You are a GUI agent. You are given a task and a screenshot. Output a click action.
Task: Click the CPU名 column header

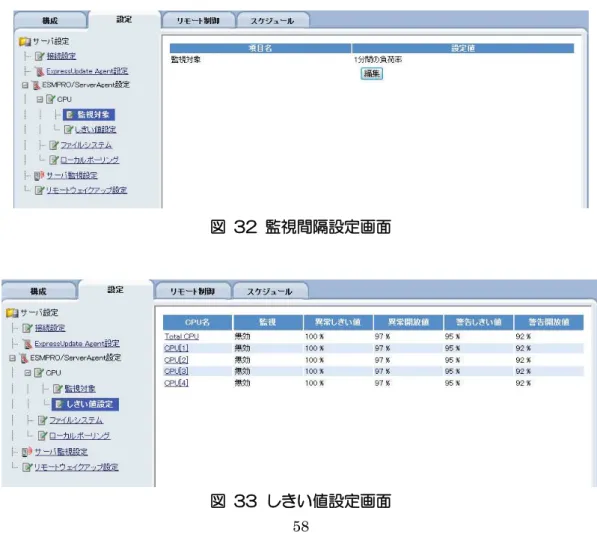(197, 322)
